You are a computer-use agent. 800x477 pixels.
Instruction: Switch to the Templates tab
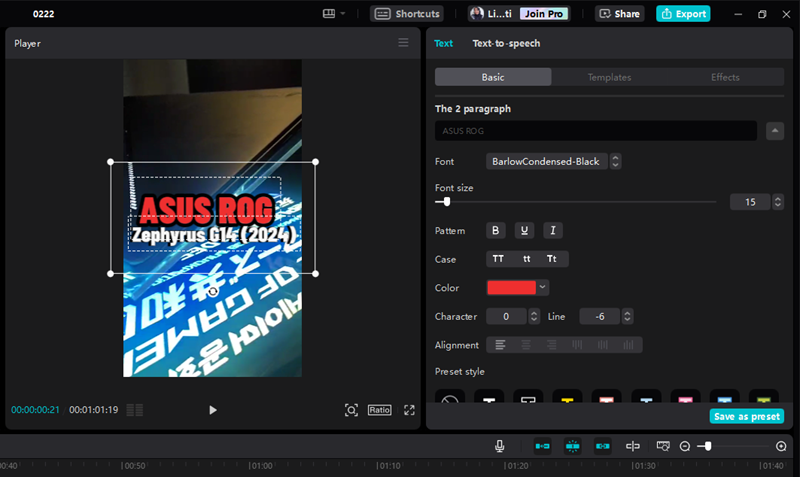[609, 77]
